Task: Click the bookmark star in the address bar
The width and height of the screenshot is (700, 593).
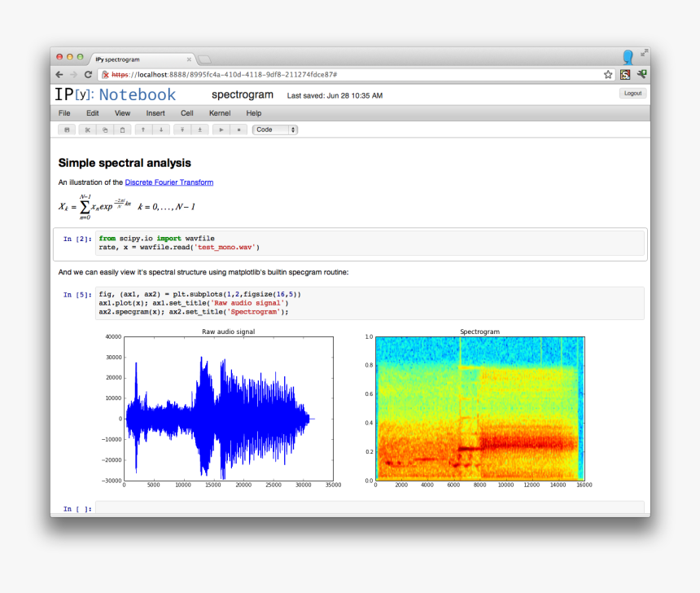Action: pyautogui.click(x=607, y=73)
